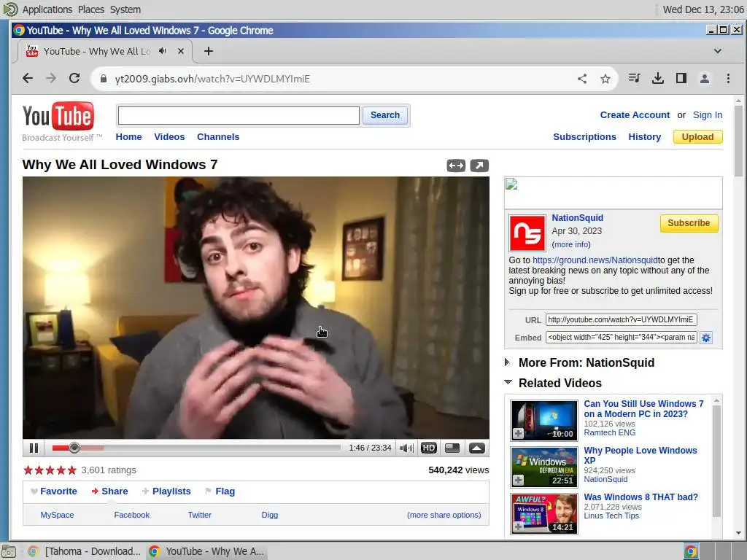
Task: Share to MySpace
Action: 57,515
